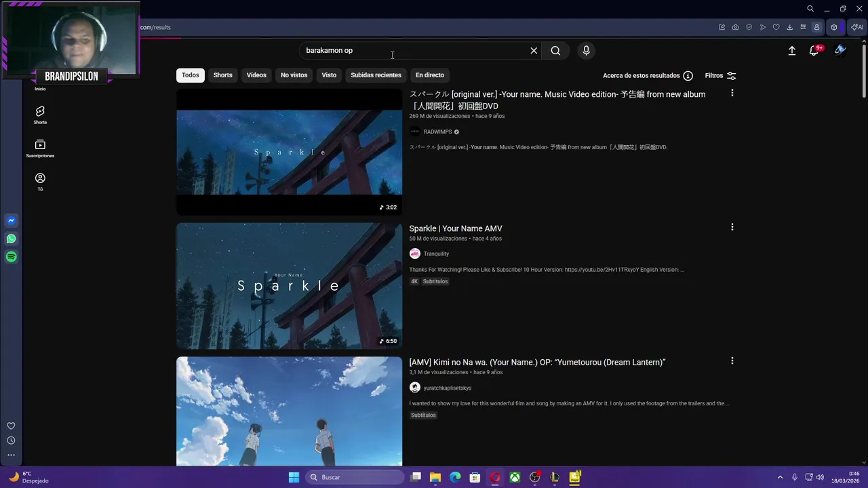Image resolution: width=868 pixels, height=488 pixels.
Task: Open the Sparkle | Your Name AMV title
Action: [x=456, y=228]
